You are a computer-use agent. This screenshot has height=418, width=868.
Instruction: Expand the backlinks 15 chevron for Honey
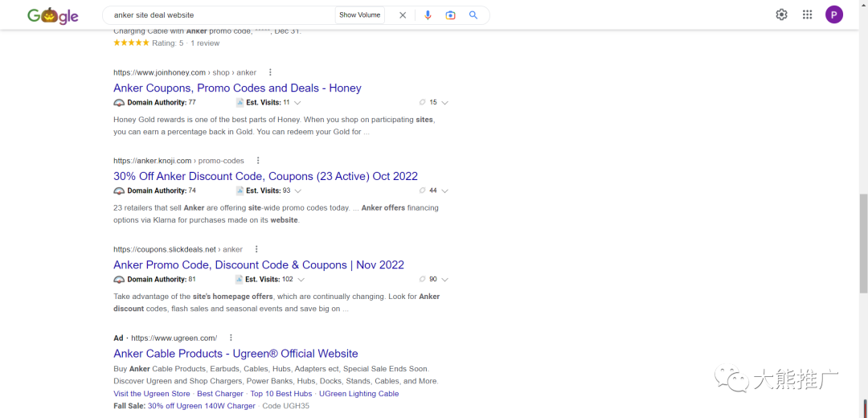[444, 103]
